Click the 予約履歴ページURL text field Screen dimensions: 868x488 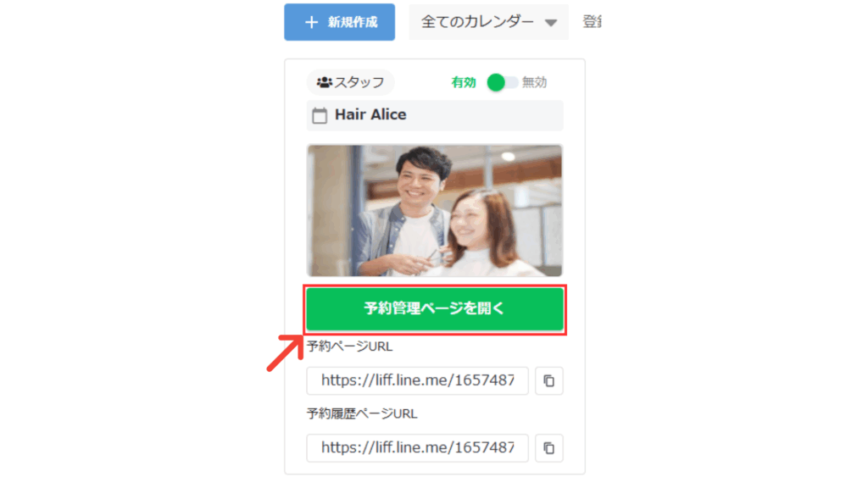point(417,447)
